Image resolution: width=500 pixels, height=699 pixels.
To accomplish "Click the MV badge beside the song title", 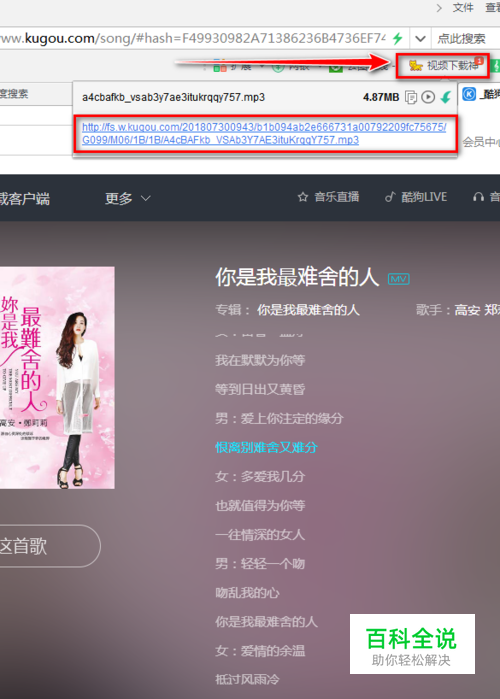I will [398, 279].
